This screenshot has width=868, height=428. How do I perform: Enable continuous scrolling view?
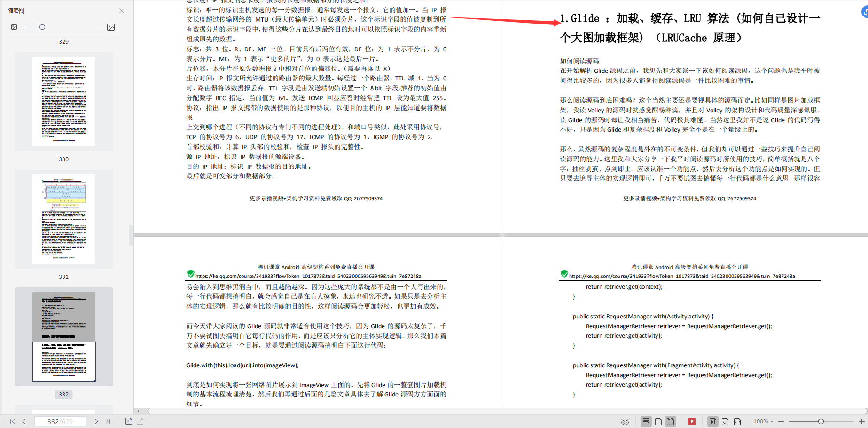[x=646, y=421]
